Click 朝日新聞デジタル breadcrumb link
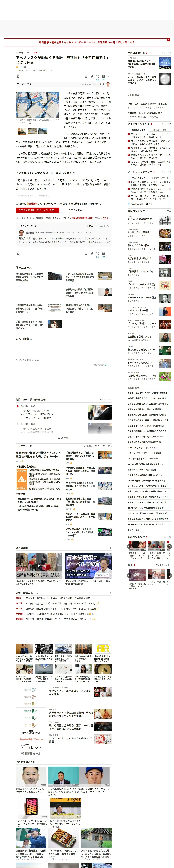 click(x=23, y=53)
